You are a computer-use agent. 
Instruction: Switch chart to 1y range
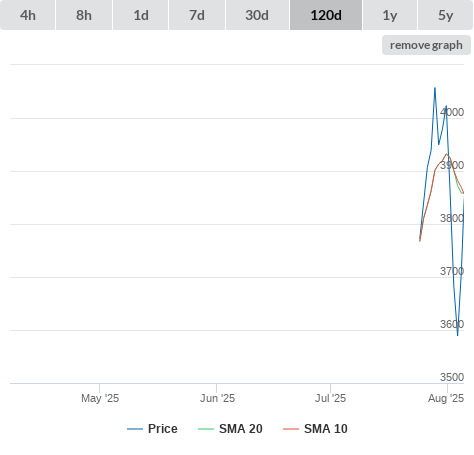click(390, 15)
